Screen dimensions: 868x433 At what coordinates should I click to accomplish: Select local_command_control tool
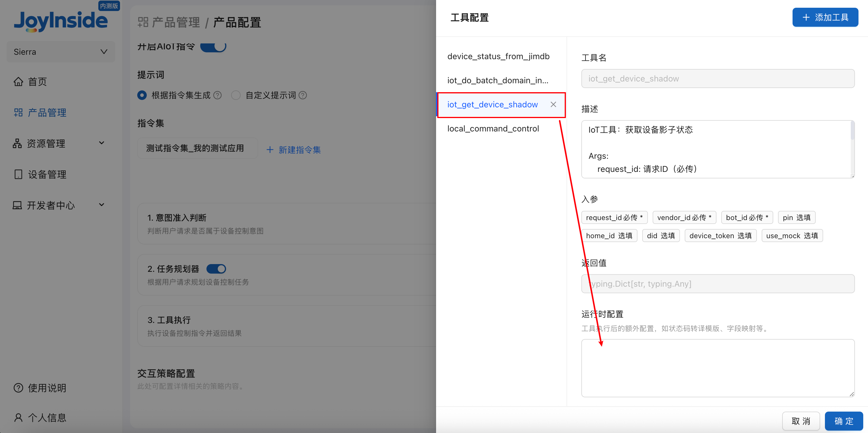pyautogui.click(x=493, y=128)
